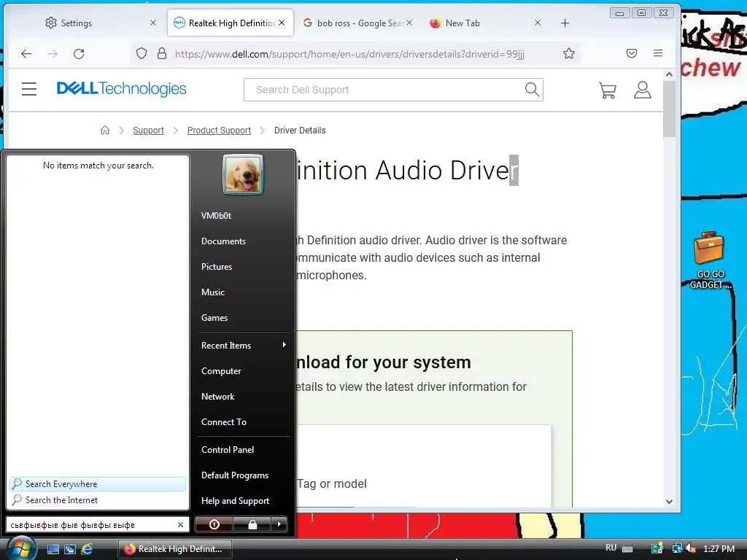Select Search Everywhere in Start menu
Viewport: 747px width, 560px height.
tap(98, 484)
